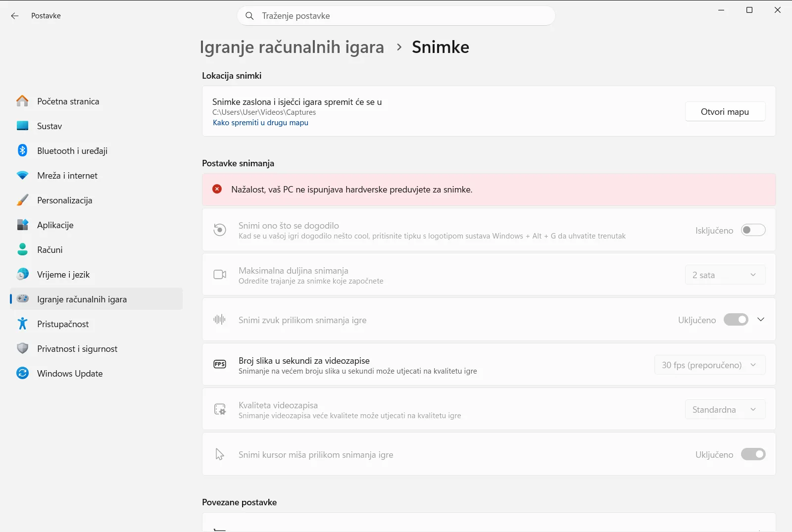Open the Standardna quality dropdown
This screenshot has height=532, width=792.
[725, 409]
